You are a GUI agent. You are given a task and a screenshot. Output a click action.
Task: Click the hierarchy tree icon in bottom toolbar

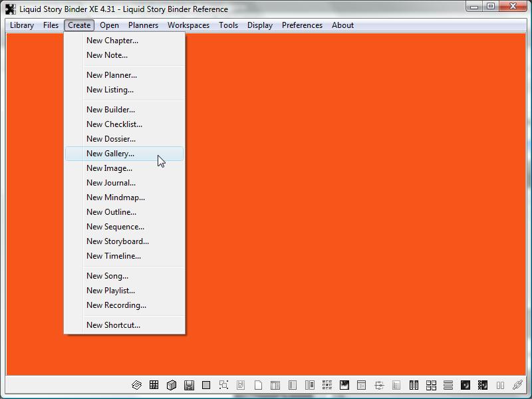click(379, 385)
